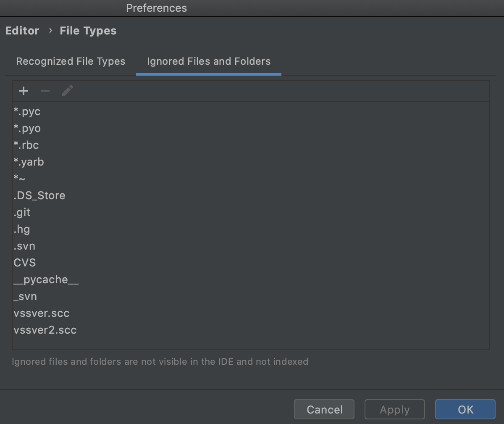Select the CVS list item

pos(25,263)
